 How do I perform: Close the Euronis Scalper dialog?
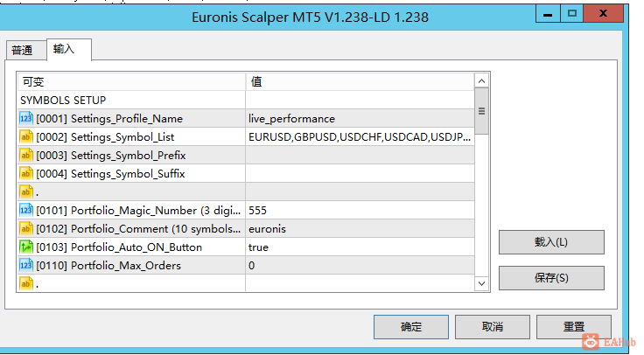pyautogui.click(x=604, y=14)
